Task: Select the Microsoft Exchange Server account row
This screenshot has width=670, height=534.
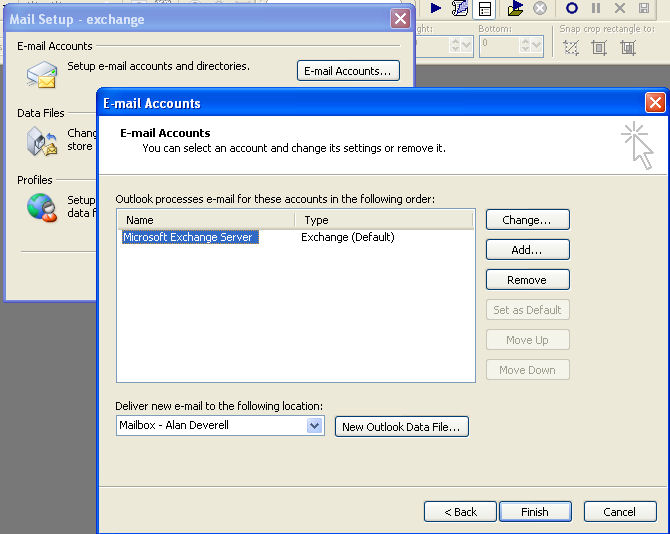Action: 190,237
